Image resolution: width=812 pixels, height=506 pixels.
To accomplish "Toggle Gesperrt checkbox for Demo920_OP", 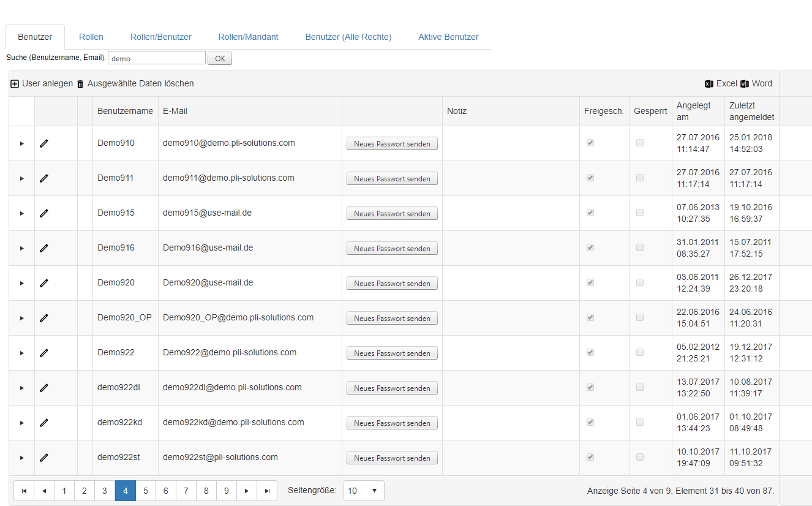I will coord(640,317).
